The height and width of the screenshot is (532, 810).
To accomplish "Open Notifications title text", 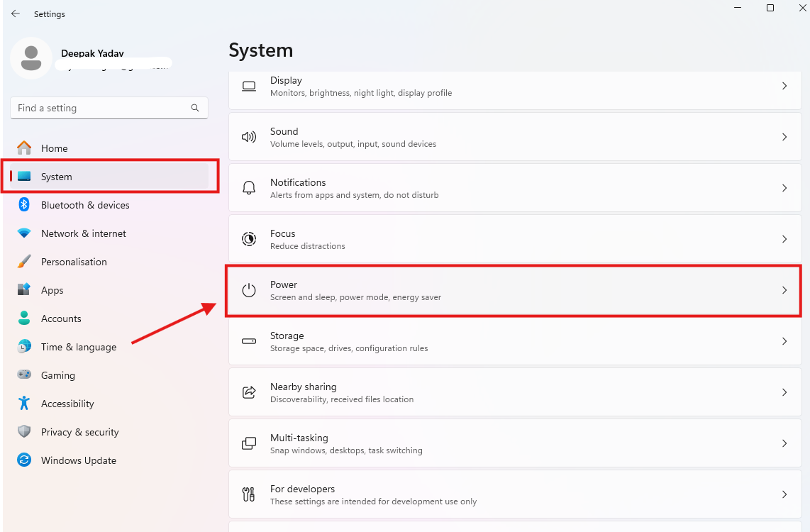I will pyautogui.click(x=298, y=183).
